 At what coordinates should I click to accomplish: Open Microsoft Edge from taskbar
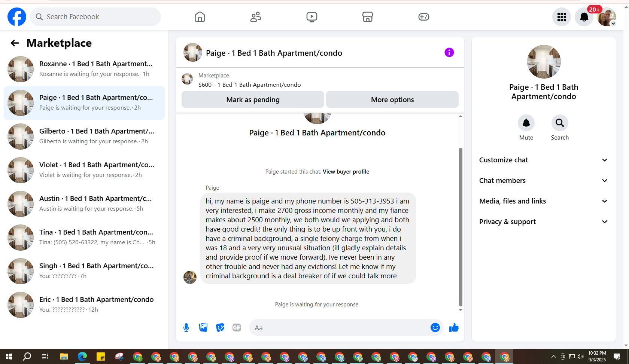pyautogui.click(x=82, y=357)
